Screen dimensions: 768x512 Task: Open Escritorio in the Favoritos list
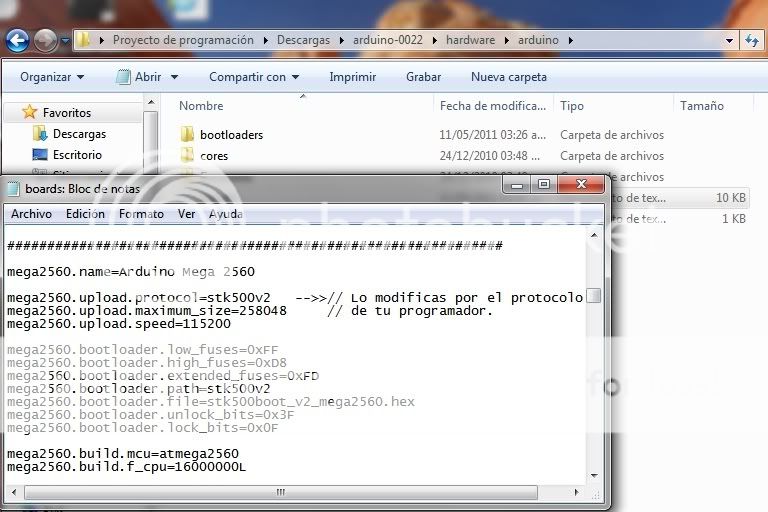click(77, 155)
